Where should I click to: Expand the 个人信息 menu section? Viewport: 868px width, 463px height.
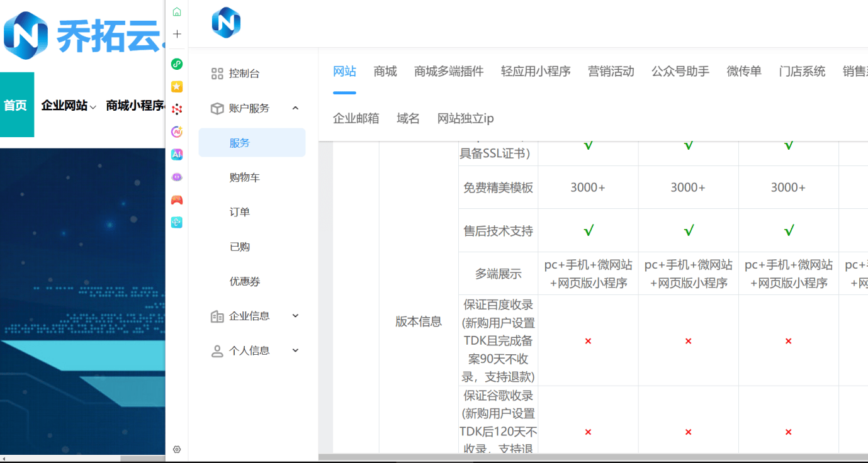(295, 350)
